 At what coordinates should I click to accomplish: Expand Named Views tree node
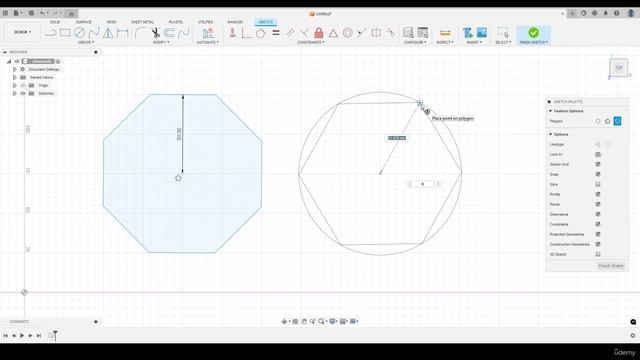tap(15, 77)
